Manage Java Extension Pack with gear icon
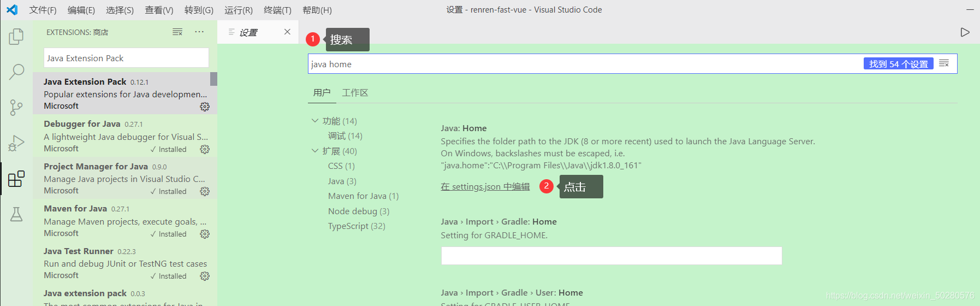Screen dimensions: 980x306 pos(205,107)
